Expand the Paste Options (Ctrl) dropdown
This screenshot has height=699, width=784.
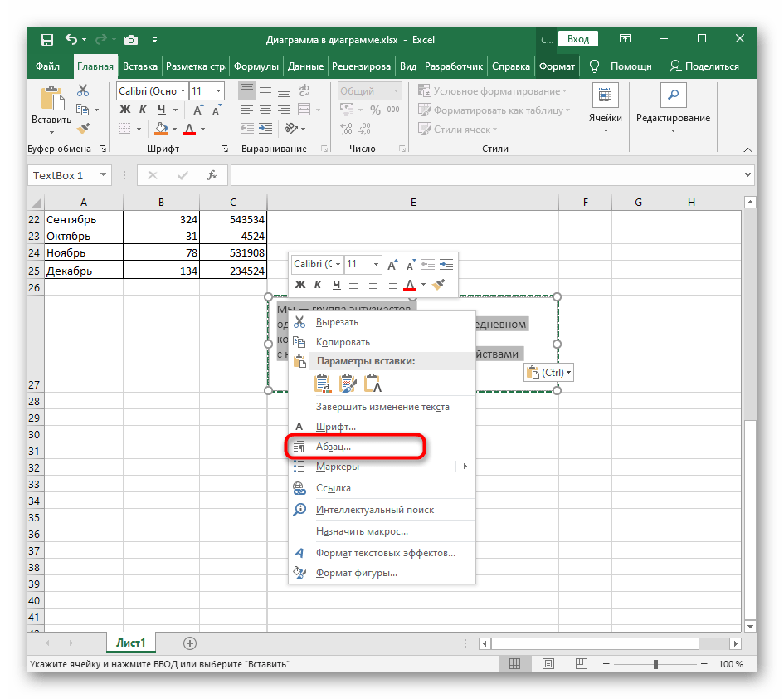(x=549, y=373)
